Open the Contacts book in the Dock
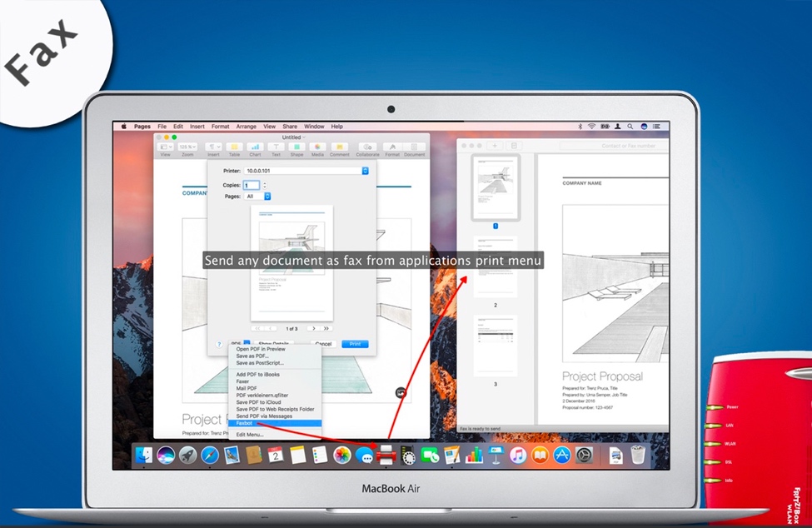Viewport: 812px width, 528px height. 254,455
